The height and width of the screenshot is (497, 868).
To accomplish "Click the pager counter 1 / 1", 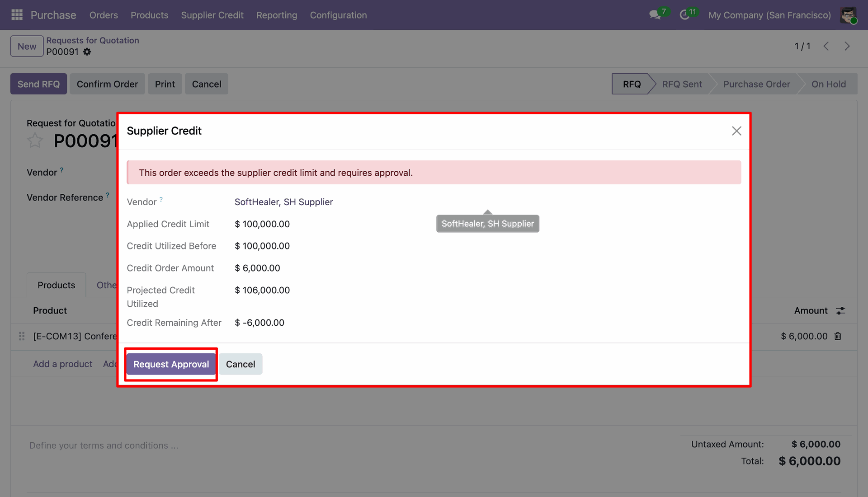I will 802,46.
